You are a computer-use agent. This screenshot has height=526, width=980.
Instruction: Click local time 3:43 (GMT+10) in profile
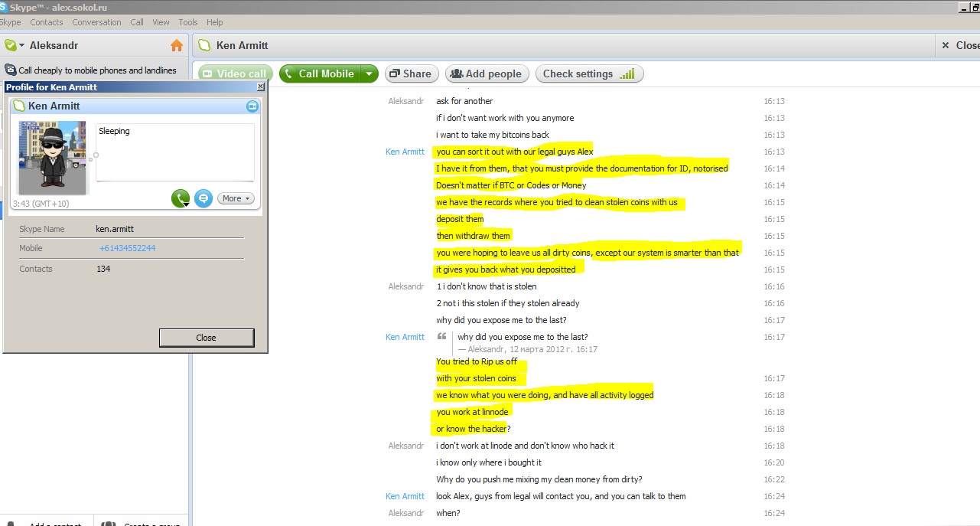pos(41,204)
